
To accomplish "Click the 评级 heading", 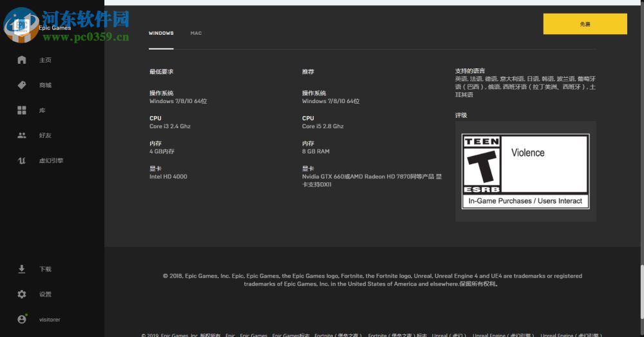I will coord(461,115).
